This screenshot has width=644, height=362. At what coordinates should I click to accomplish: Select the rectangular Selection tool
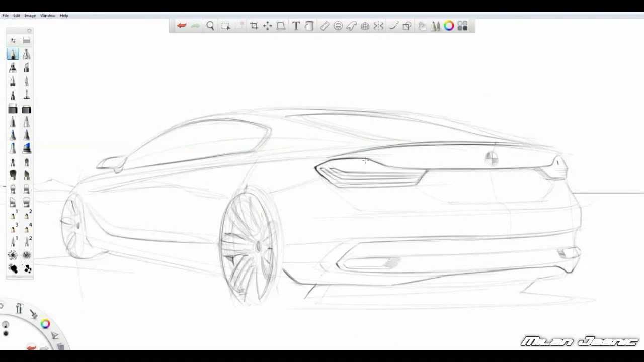[225, 26]
